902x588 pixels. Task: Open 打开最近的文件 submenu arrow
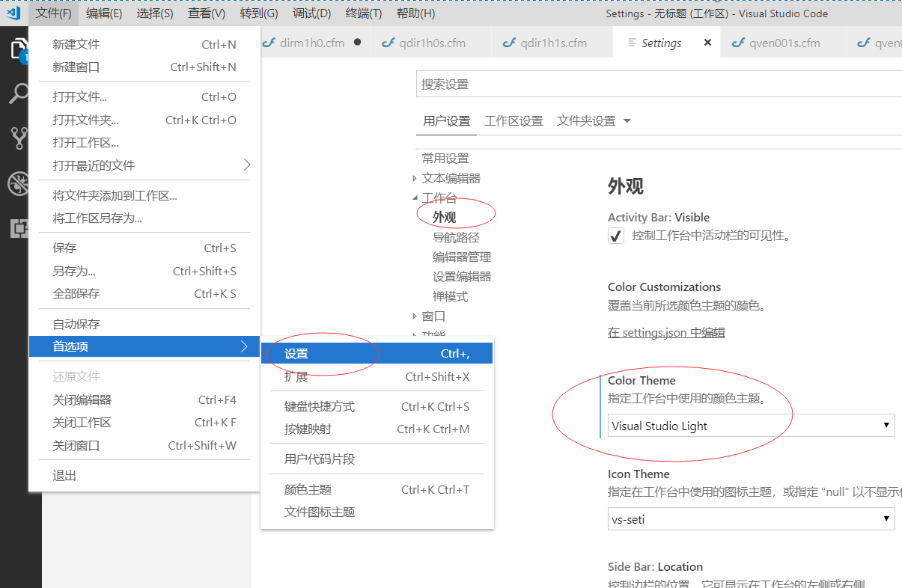click(246, 165)
